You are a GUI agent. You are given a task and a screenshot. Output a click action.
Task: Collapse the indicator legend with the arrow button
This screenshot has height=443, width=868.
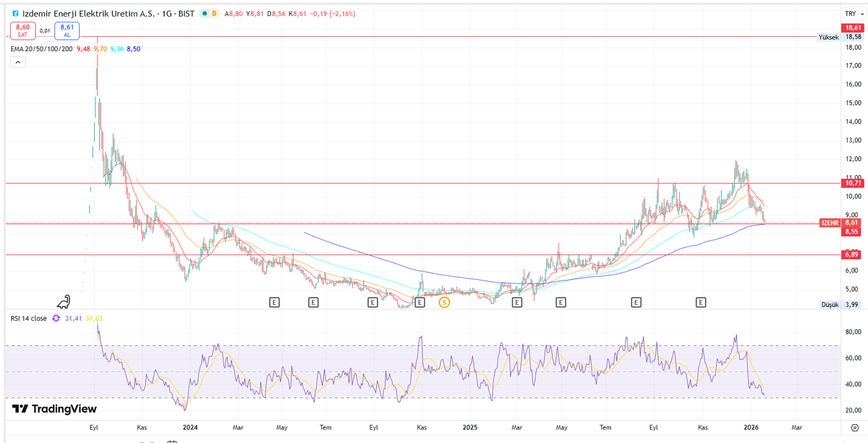[x=17, y=62]
